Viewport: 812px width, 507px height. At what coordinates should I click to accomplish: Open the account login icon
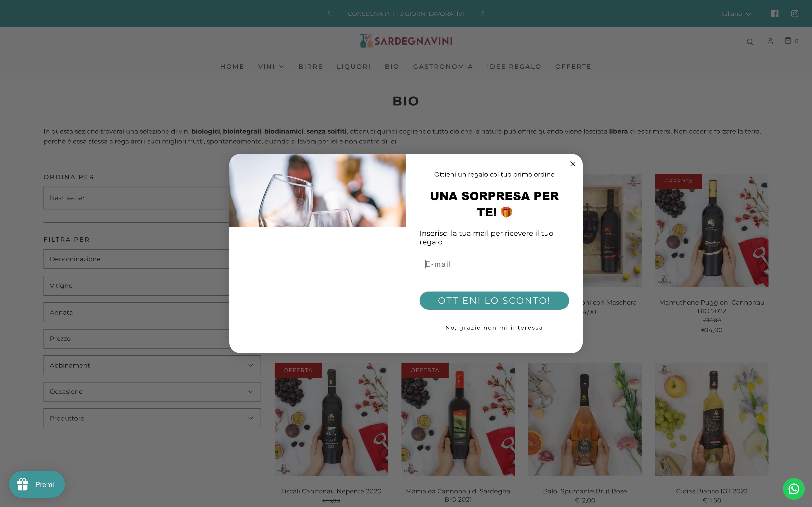tap(770, 41)
